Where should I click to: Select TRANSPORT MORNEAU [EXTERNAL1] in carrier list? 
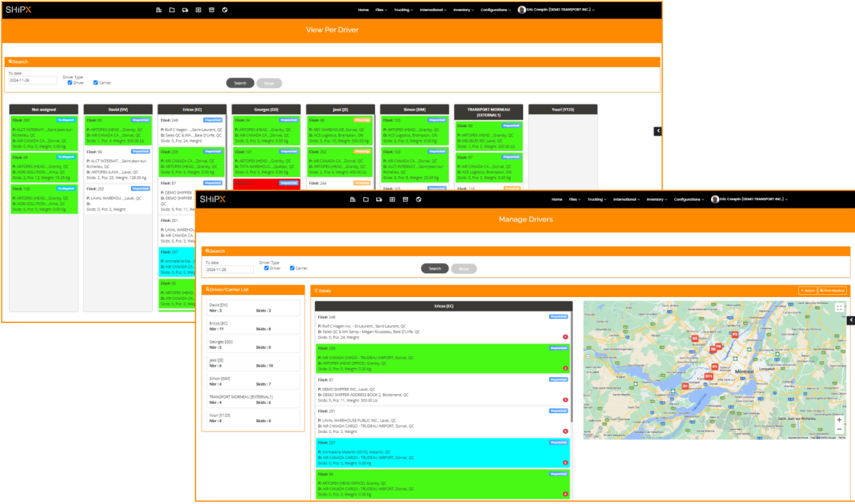coord(254,400)
